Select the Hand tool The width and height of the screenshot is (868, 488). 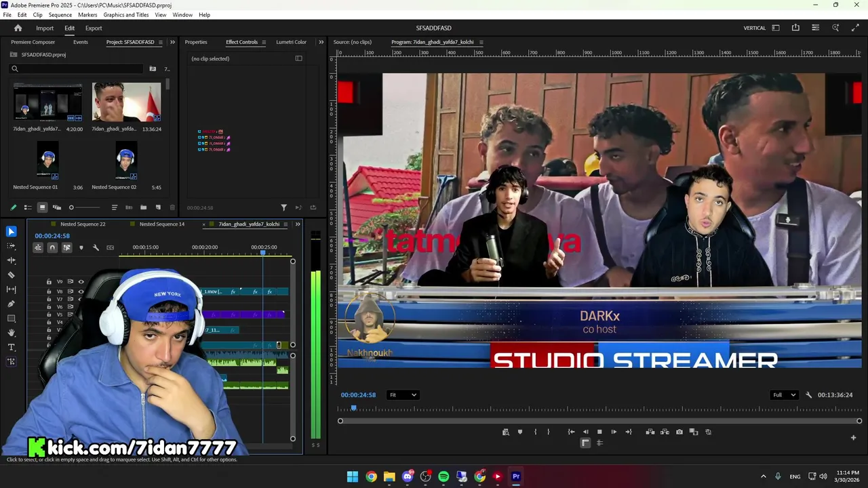click(x=12, y=333)
